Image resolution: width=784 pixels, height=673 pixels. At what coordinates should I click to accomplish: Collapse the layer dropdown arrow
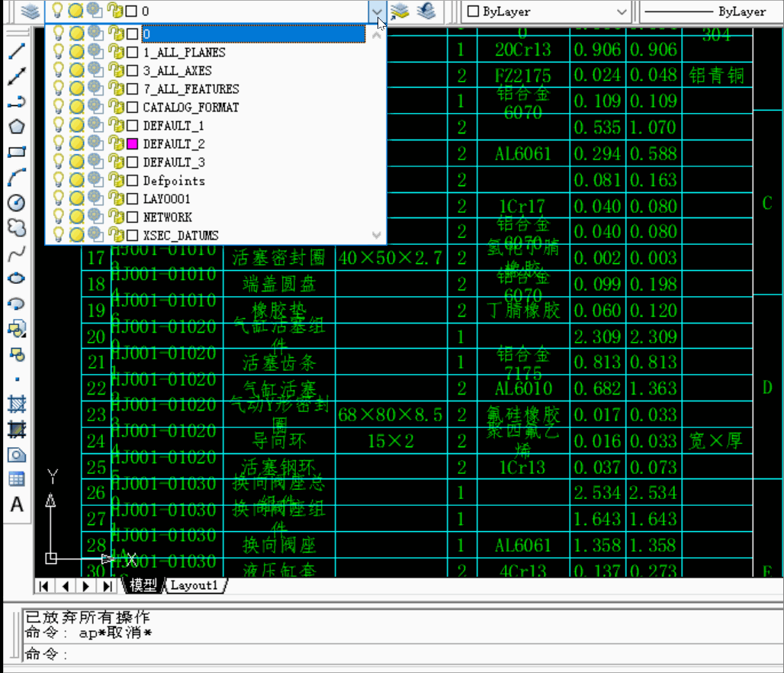tap(377, 11)
